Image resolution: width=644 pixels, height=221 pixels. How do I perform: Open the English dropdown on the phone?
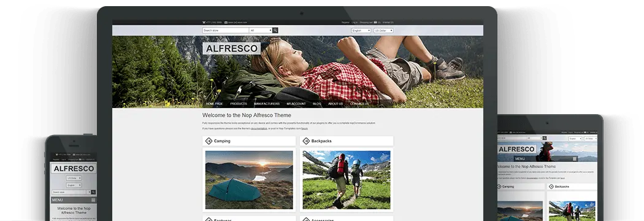[x=74, y=185]
